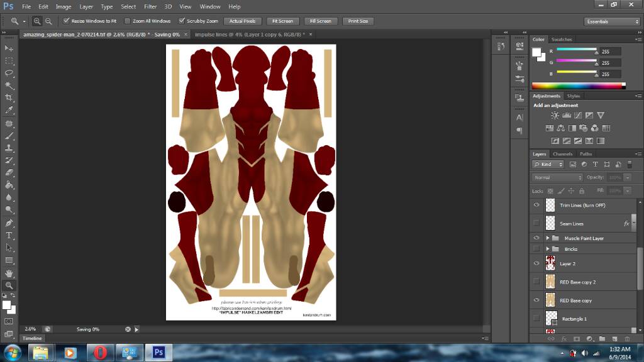The height and width of the screenshot is (362, 644).
Task: Click the Zoom Out icon in options bar
Action: tap(48, 21)
